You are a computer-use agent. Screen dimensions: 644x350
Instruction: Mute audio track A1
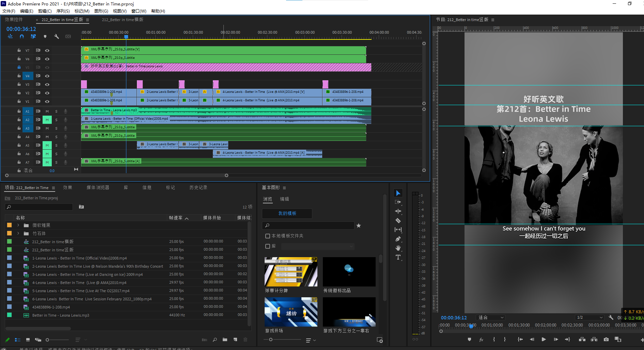47,111
